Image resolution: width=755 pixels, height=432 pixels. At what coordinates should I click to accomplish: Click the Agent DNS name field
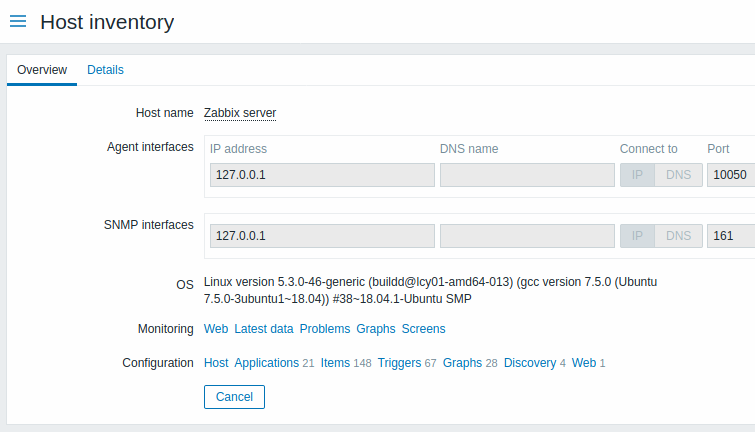pyautogui.click(x=527, y=175)
